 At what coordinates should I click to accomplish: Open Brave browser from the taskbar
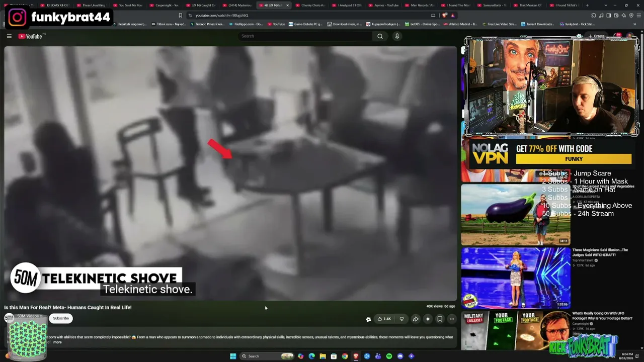(356, 356)
